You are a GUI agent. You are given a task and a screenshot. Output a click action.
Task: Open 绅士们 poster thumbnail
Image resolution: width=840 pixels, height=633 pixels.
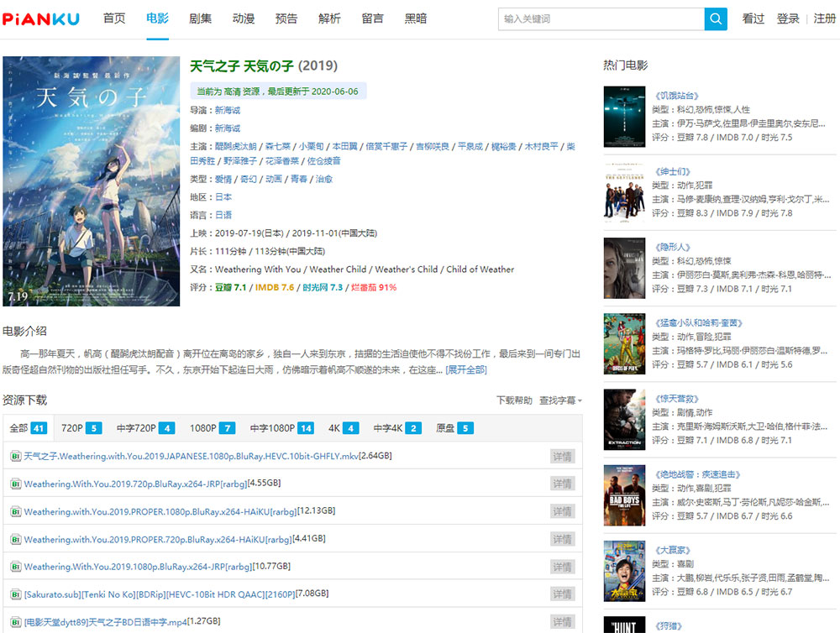click(x=624, y=192)
